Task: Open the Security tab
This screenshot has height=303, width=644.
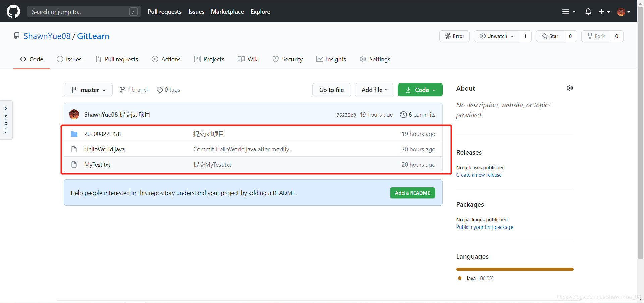Action: coord(287,59)
